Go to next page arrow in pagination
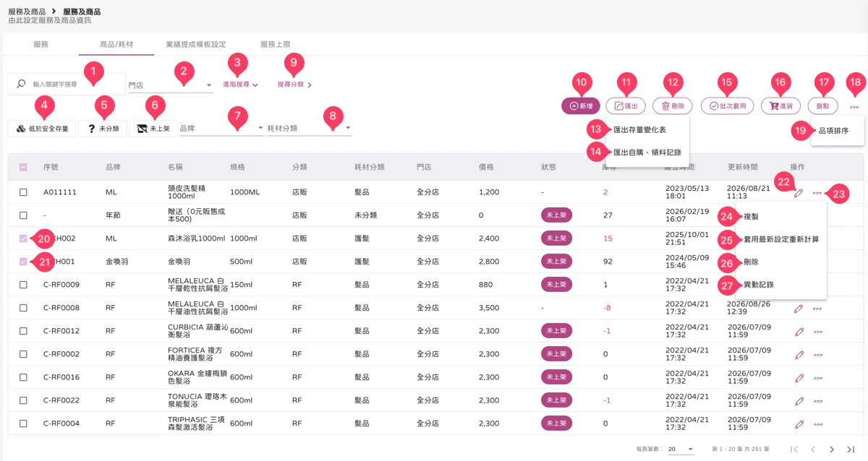 [x=832, y=449]
